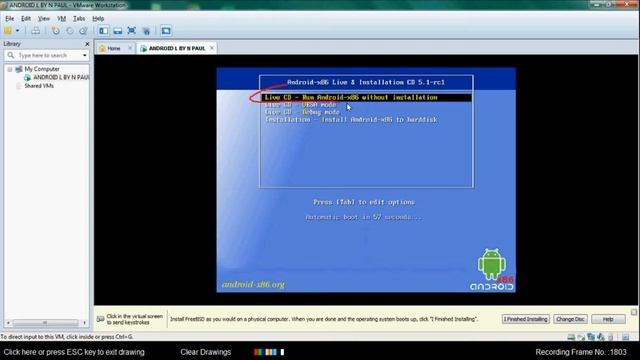Select Shared VMs in the library
Viewport: 640px width, 360px height.
click(x=39, y=86)
